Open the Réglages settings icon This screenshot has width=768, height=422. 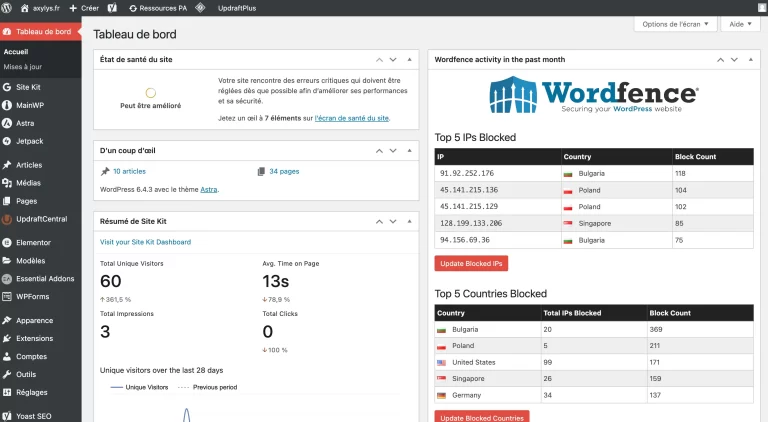pos(7,393)
